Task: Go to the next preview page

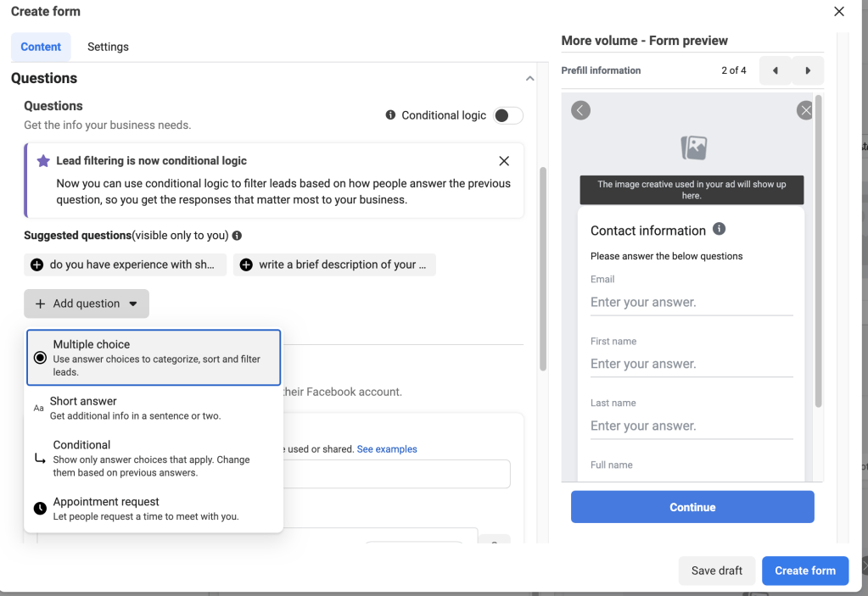Action: pos(808,70)
